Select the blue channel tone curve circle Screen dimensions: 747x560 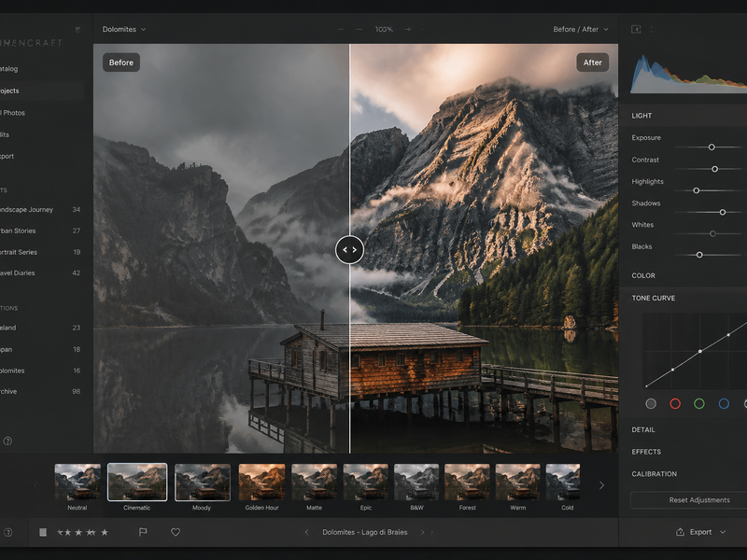[x=724, y=404]
